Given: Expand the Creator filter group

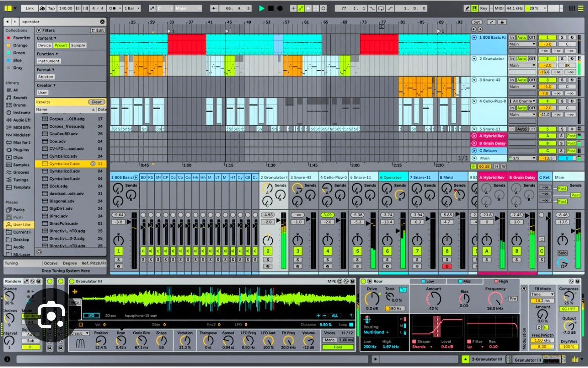Looking at the screenshot, I should 46,85.
